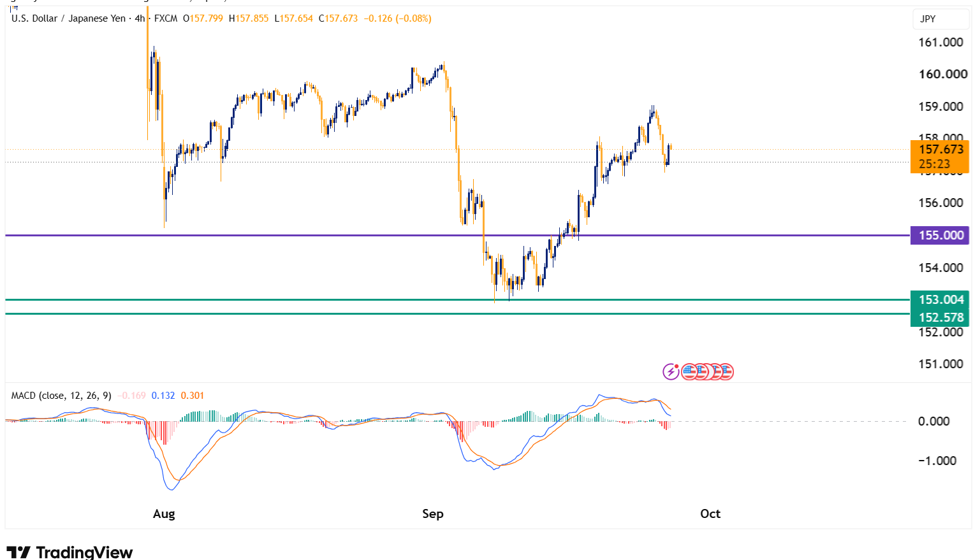Click the low price L157.654 value
The width and height of the screenshot is (980, 560).
click(294, 18)
